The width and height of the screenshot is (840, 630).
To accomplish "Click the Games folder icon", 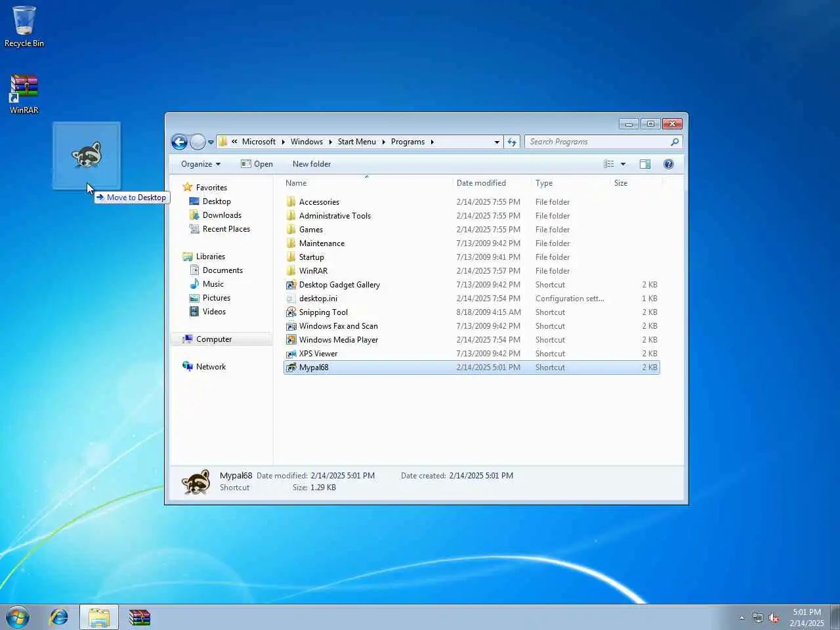I will tap(291, 229).
